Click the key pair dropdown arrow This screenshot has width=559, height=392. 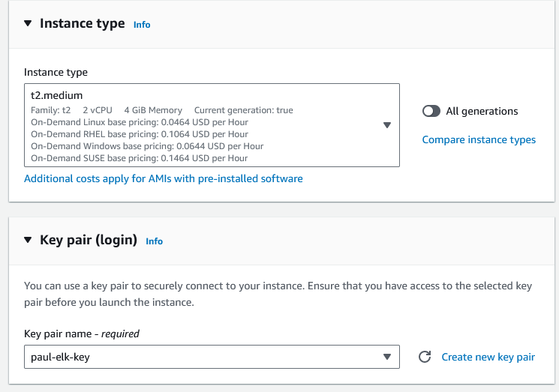(x=387, y=357)
